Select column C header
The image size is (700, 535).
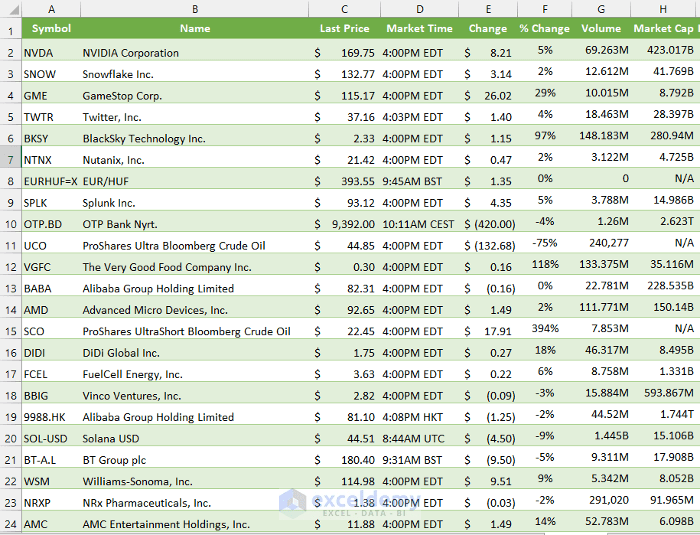coord(344,9)
